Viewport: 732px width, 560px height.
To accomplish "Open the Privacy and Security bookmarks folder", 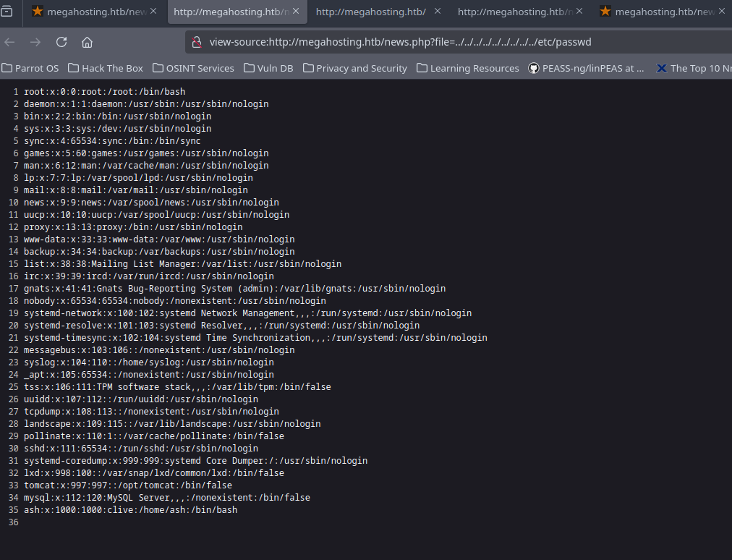I will click(355, 68).
